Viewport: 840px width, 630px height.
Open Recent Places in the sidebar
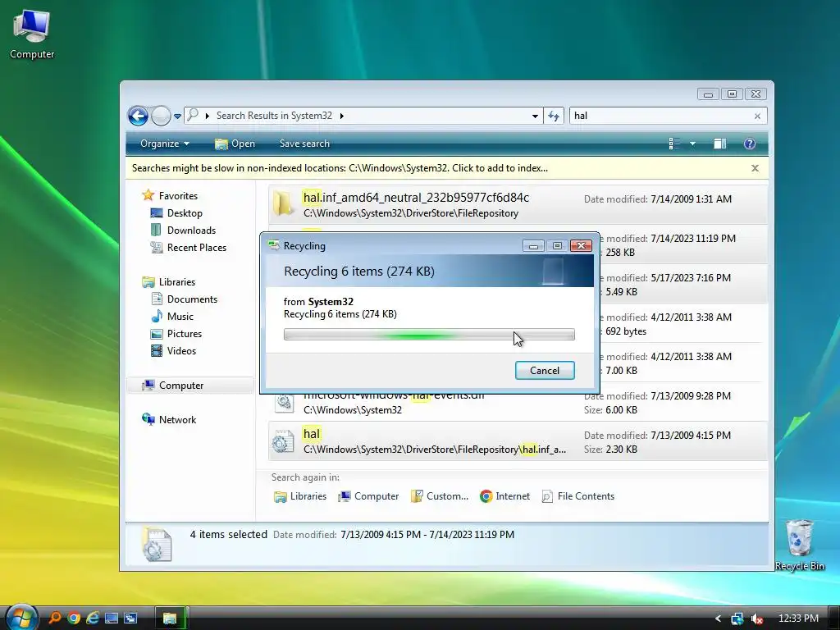tap(189, 248)
